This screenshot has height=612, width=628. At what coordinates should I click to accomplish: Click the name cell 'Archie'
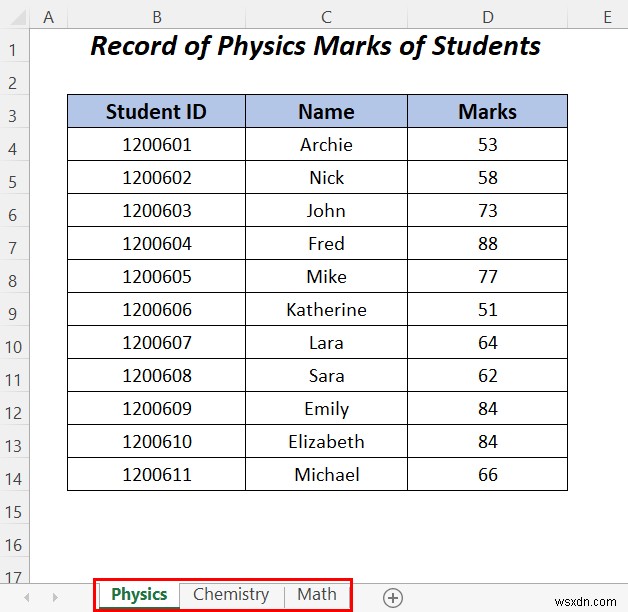pyautogui.click(x=326, y=145)
